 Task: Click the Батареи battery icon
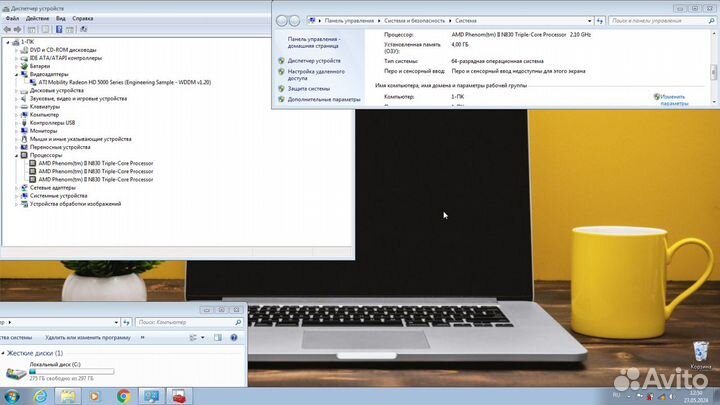click(24, 66)
